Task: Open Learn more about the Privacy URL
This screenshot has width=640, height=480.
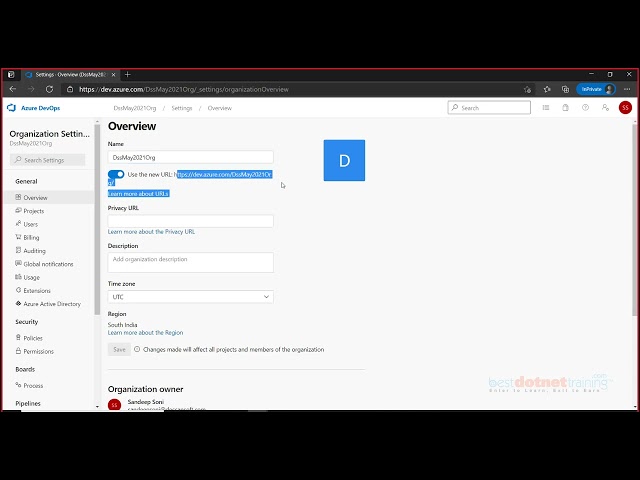Action: click(151, 231)
